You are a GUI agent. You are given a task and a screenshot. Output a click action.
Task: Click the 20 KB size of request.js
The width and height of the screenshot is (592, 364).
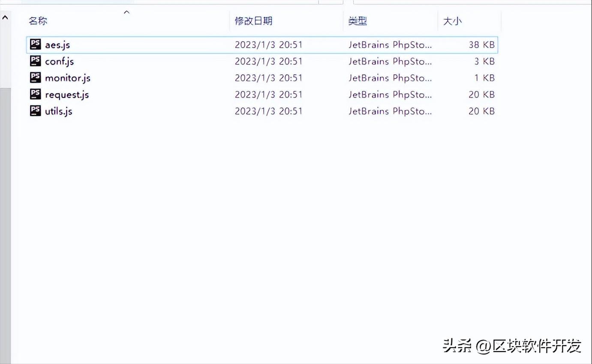point(482,94)
